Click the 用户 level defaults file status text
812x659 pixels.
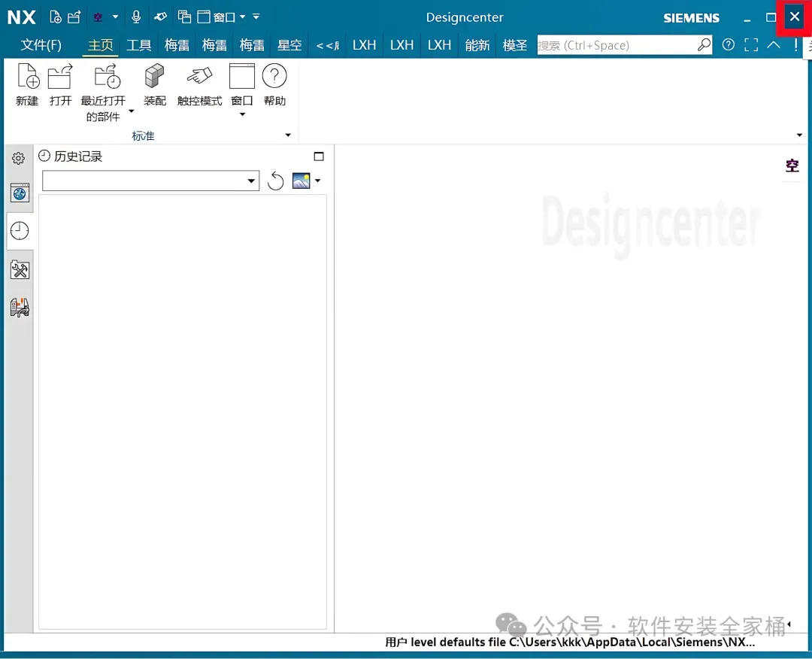570,642
